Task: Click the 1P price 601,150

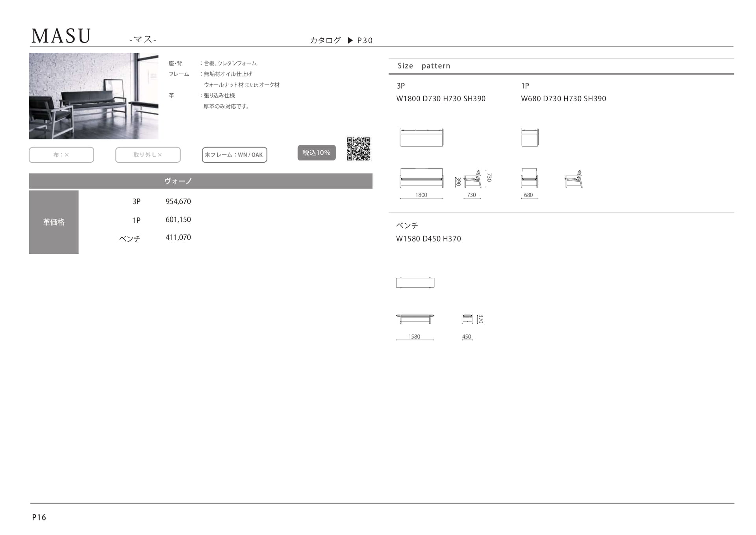Action: [x=178, y=219]
